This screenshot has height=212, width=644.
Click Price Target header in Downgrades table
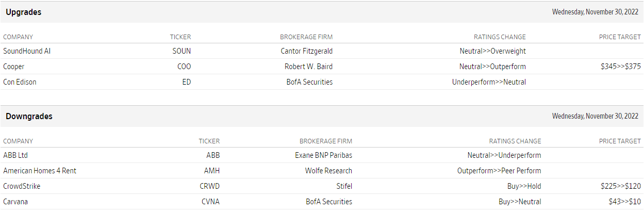(620, 141)
